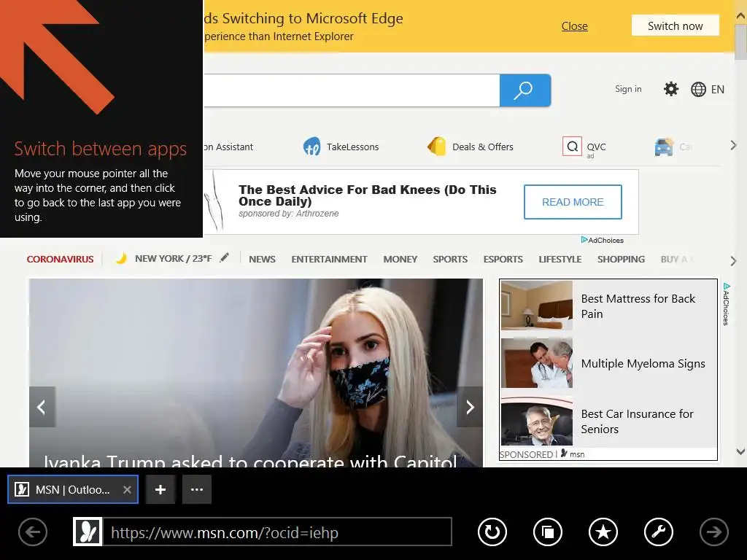Select the MSN | Outlook tab
Viewport: 747px width, 560px height.
(x=73, y=489)
